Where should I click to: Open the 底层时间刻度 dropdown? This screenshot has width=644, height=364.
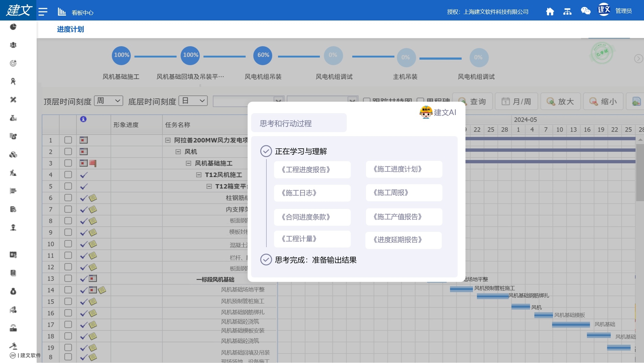click(193, 101)
